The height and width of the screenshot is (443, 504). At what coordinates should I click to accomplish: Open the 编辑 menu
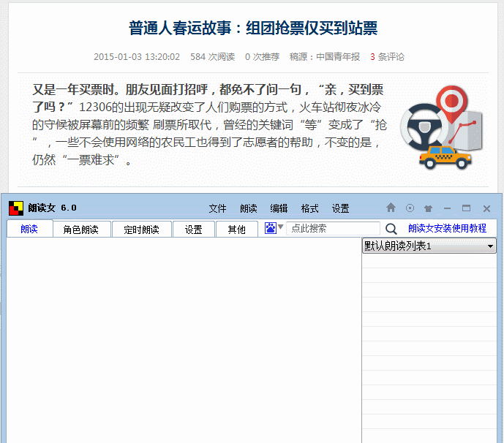point(279,208)
